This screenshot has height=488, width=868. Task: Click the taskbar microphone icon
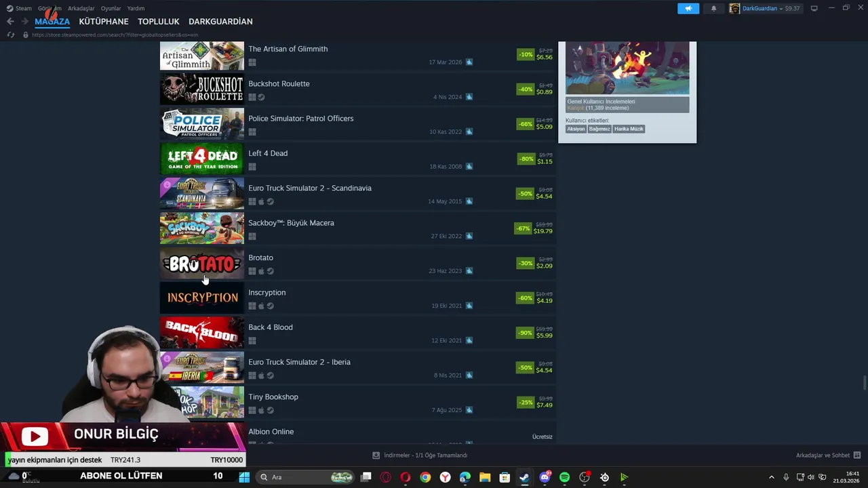point(786,477)
